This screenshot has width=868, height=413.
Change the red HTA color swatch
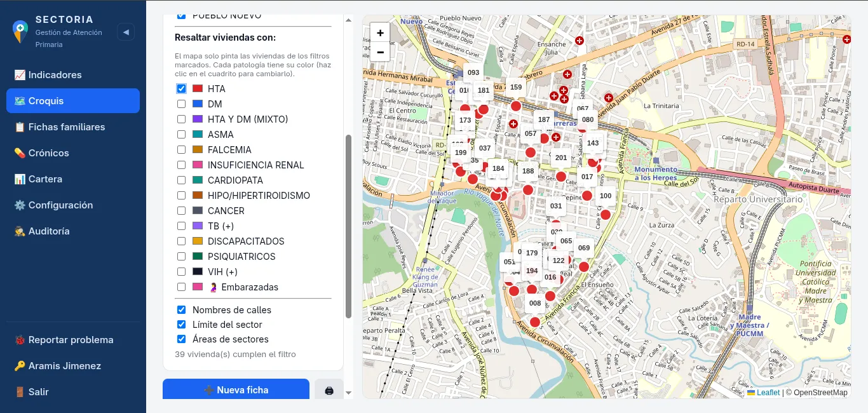tap(197, 89)
